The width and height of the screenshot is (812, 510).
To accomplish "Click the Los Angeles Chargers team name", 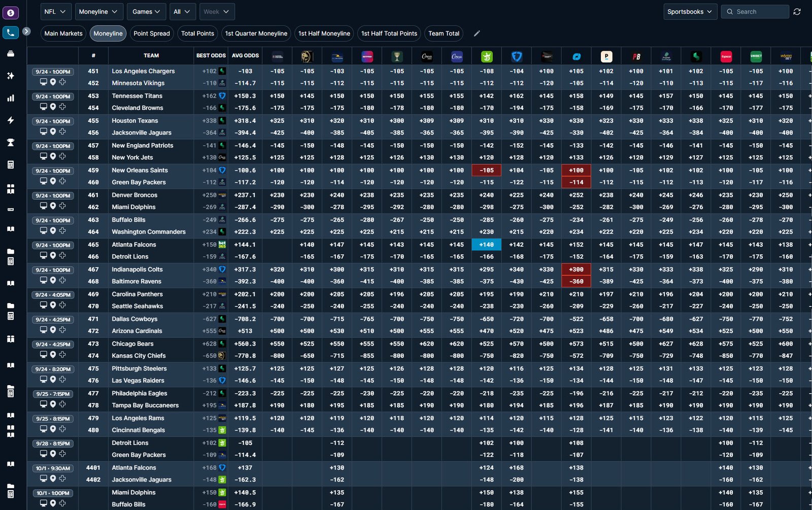I will pyautogui.click(x=143, y=72).
